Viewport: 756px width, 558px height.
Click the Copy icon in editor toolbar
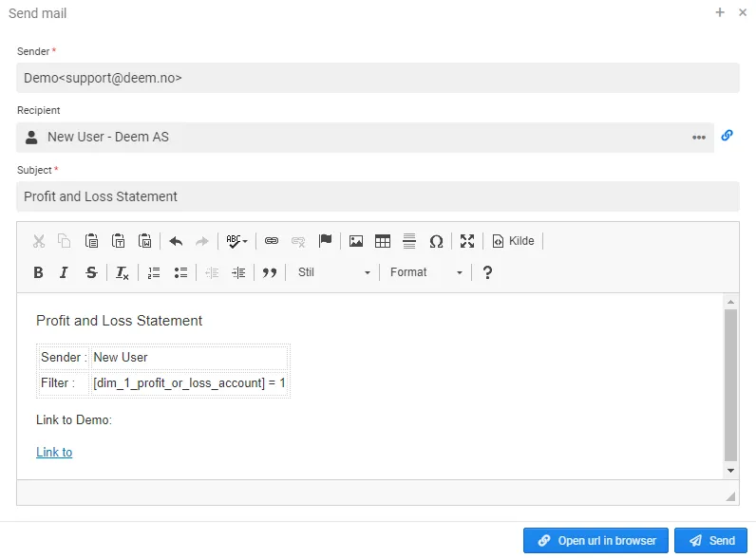[65, 241]
